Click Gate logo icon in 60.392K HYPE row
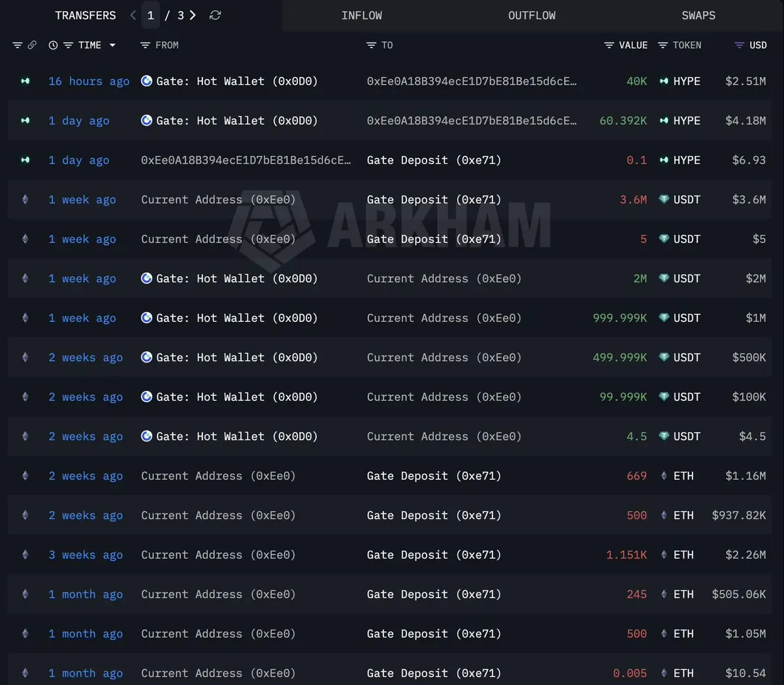Screen dimensions: 784x685 tap(147, 121)
